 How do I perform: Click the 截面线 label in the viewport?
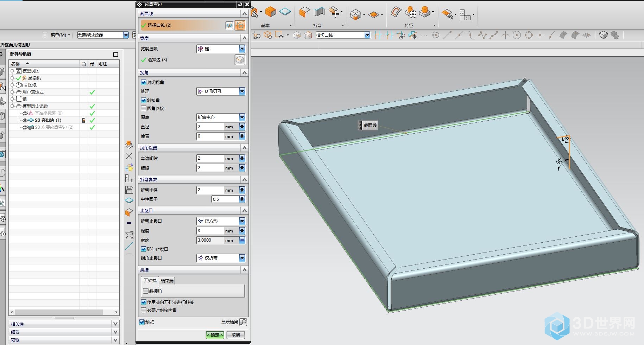tap(370, 126)
